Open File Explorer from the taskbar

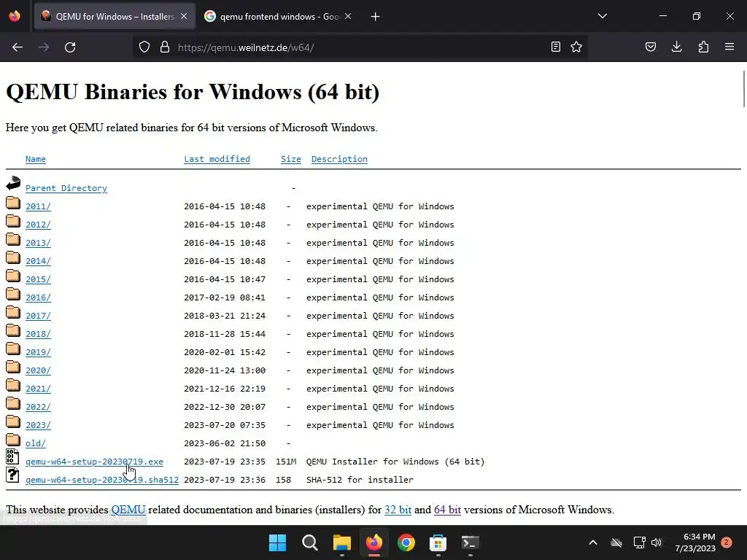[341, 542]
